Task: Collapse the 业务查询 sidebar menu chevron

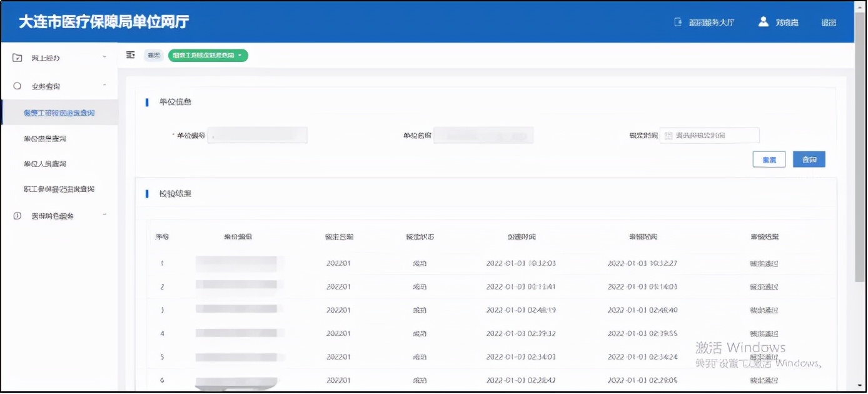Action: [x=104, y=86]
